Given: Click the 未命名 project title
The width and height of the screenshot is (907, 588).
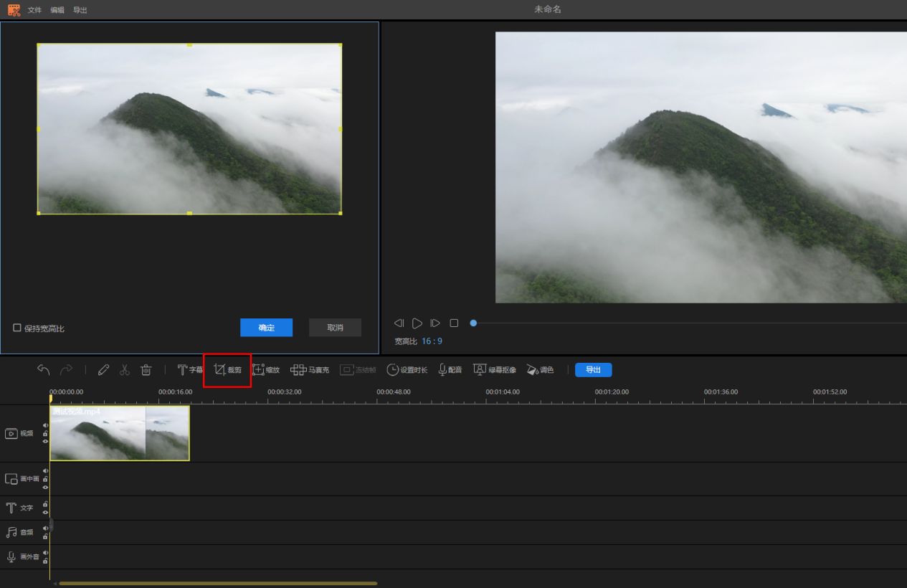Looking at the screenshot, I should click(547, 9).
